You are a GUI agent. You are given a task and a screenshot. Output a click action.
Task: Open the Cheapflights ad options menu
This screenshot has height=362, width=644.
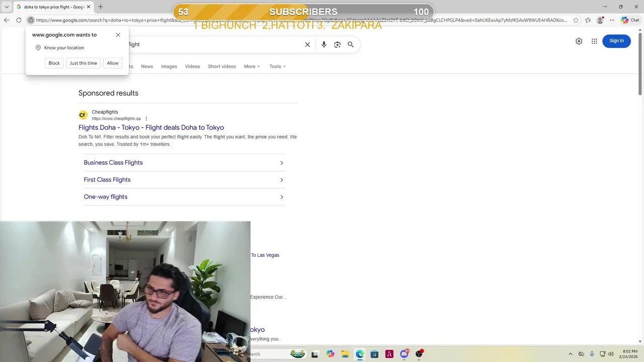(146, 119)
